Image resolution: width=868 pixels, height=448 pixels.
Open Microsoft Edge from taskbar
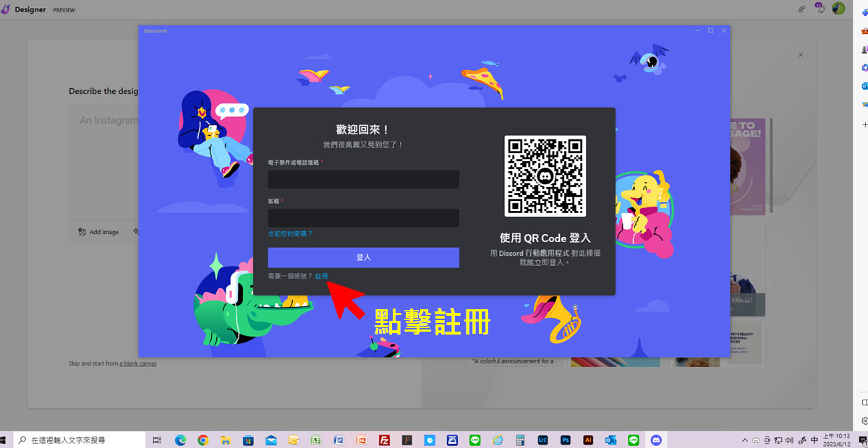(x=180, y=439)
